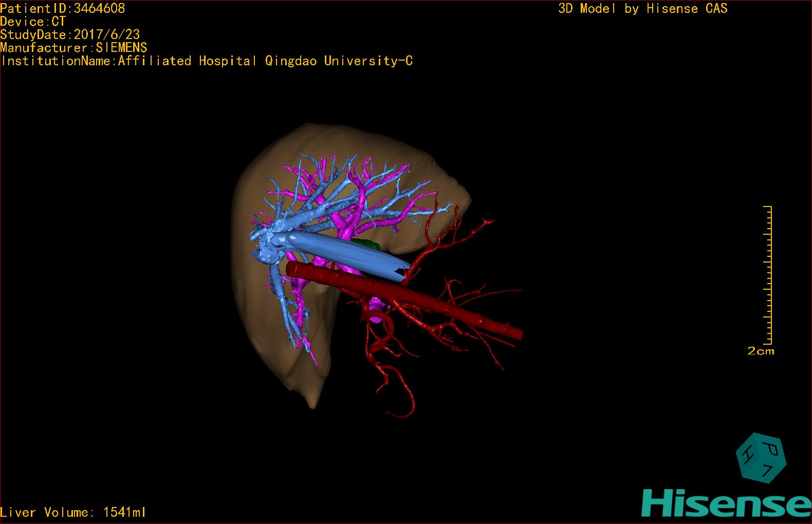Click the tan liver surface model
Screen dimensions: 812x524
click(267, 319)
